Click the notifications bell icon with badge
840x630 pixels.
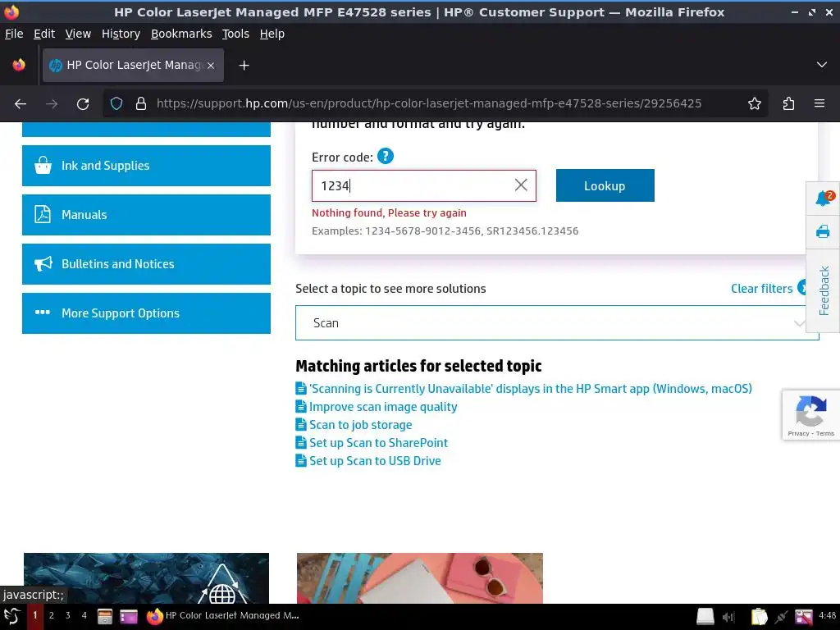pyautogui.click(x=824, y=199)
